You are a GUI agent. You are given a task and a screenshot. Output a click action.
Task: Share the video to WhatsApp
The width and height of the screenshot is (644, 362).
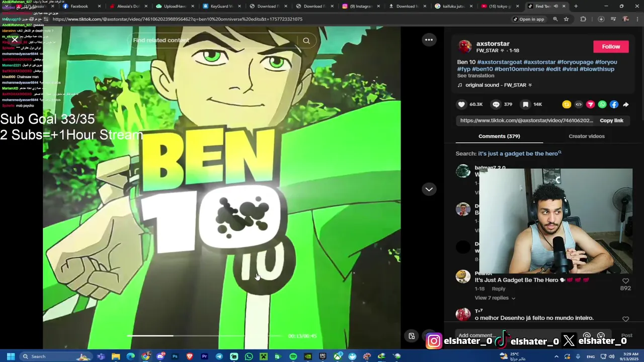602,105
